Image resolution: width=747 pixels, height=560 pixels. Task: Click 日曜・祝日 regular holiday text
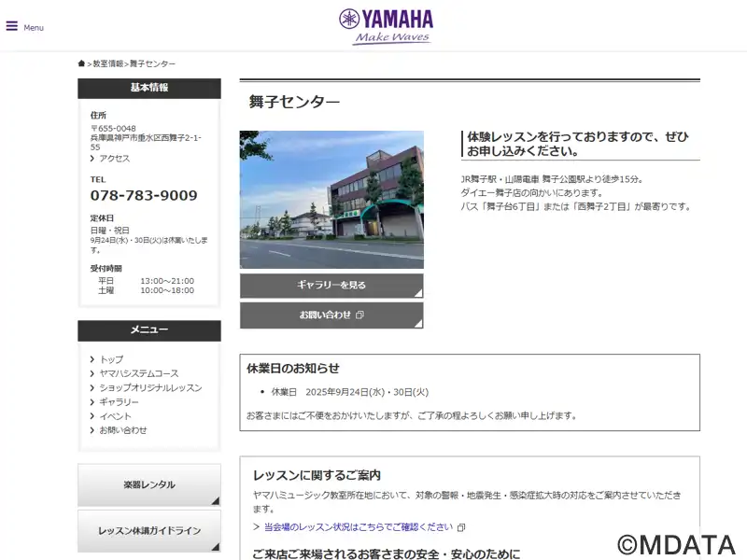pos(110,230)
